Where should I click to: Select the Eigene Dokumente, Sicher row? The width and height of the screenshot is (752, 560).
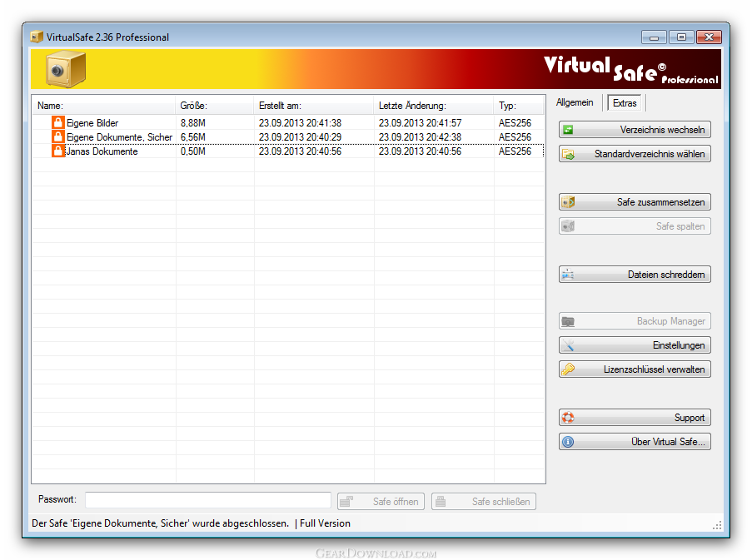point(288,137)
